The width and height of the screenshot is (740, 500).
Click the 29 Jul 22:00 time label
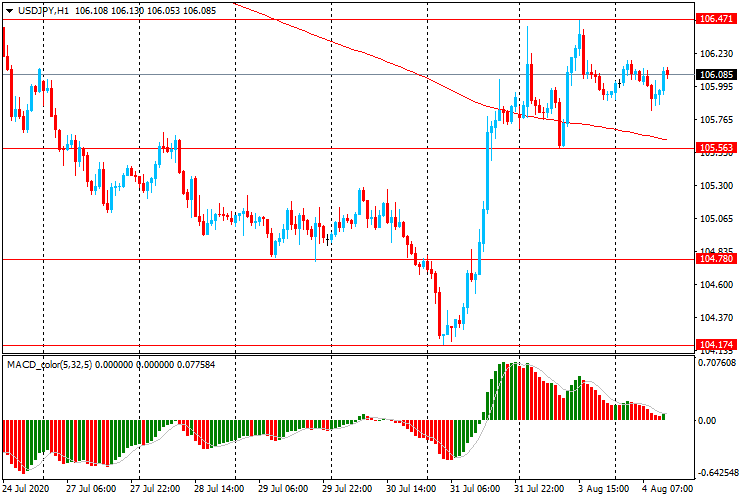347,488
